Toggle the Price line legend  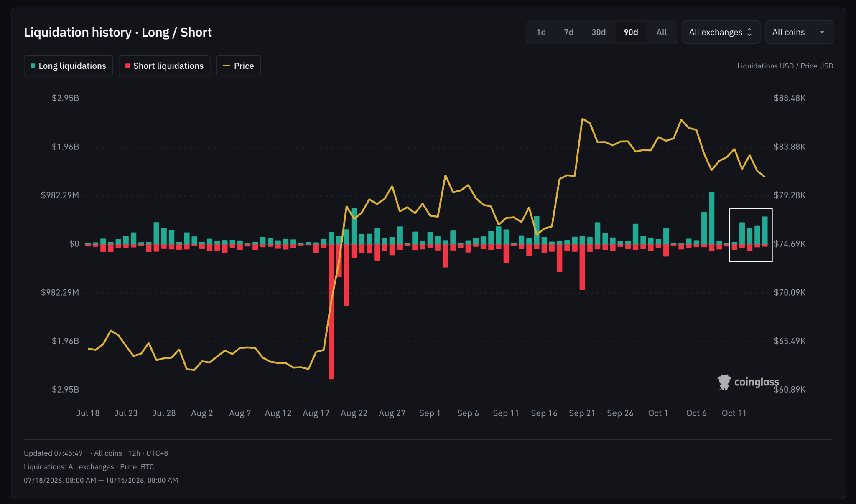pyautogui.click(x=238, y=66)
